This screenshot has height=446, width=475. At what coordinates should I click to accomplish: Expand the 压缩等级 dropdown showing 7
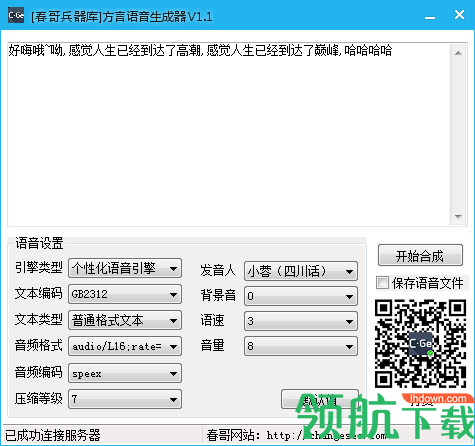(x=125, y=399)
